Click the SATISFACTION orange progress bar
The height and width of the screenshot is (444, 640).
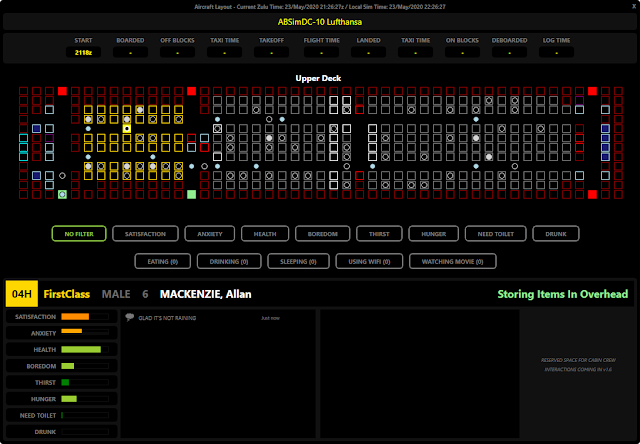(x=85, y=317)
